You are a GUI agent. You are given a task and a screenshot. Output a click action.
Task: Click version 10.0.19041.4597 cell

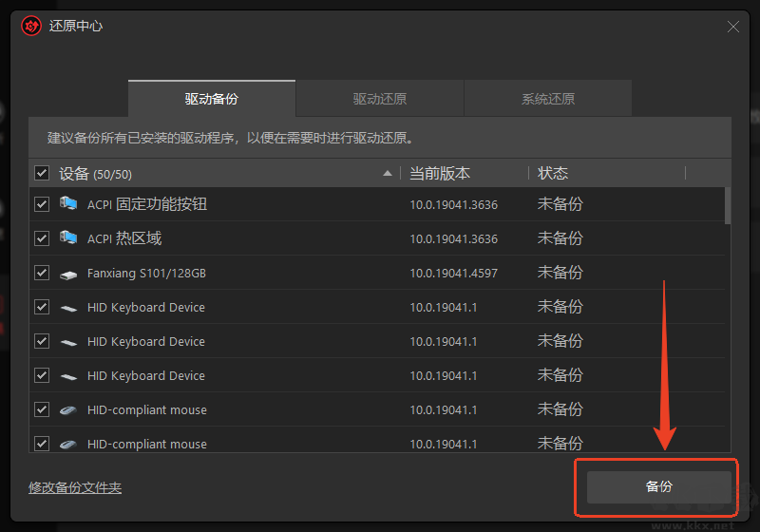(x=454, y=274)
